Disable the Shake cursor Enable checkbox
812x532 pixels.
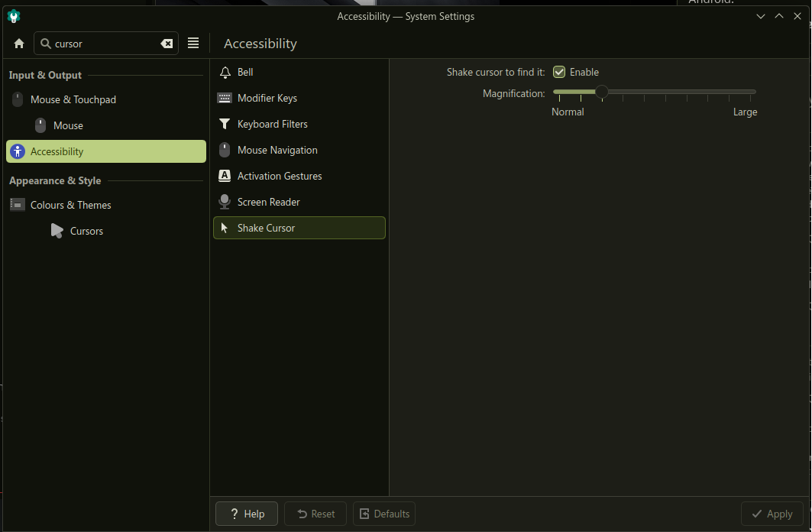(559, 72)
